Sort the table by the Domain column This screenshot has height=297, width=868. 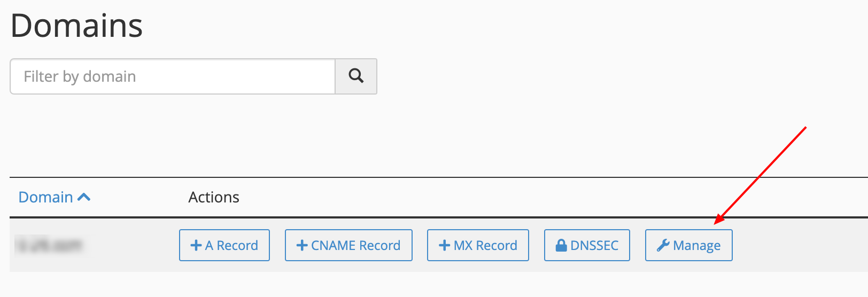point(46,197)
